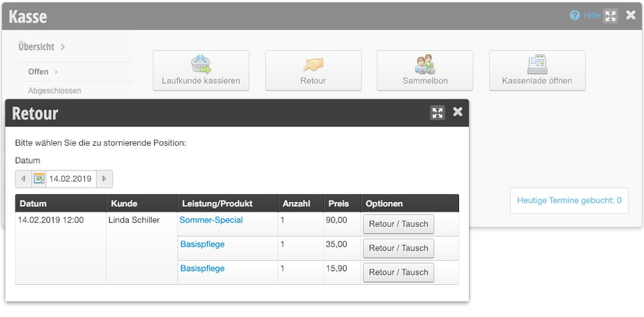Click Retour / Tausch for Sommer-Special
The image size is (644, 317).
[x=398, y=224]
